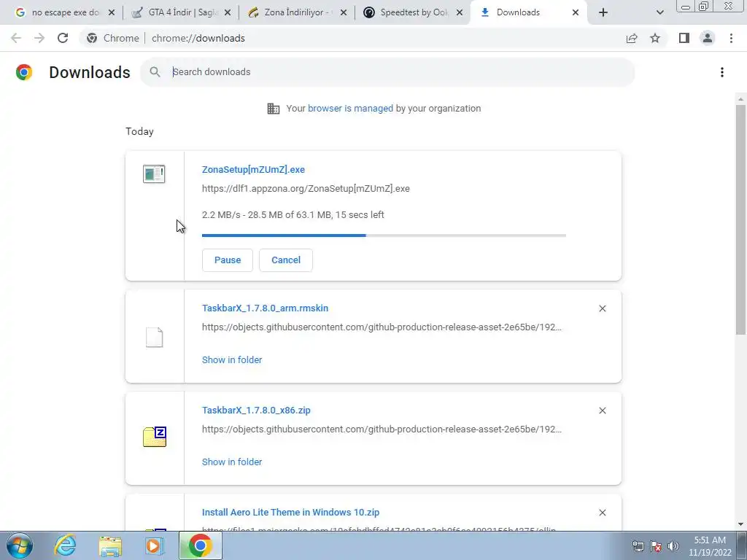Click the taskbar clock showing 5:51 AM
The width and height of the screenshot is (747, 560).
(x=710, y=546)
